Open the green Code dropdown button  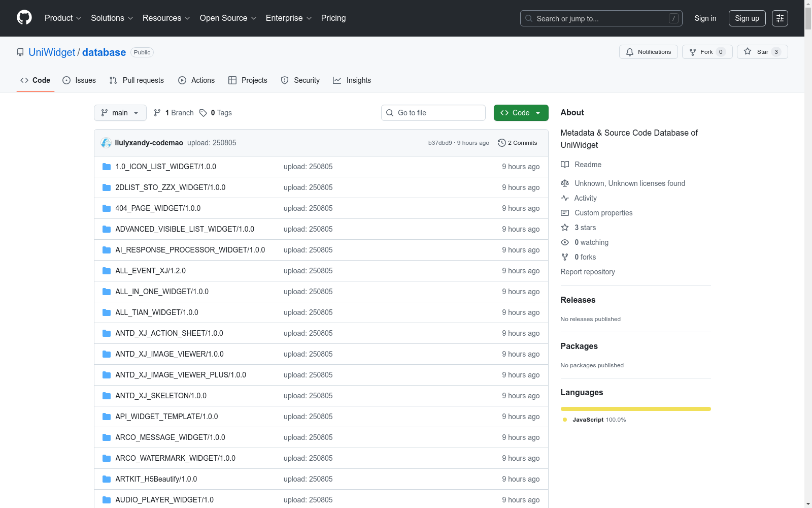[x=521, y=113]
